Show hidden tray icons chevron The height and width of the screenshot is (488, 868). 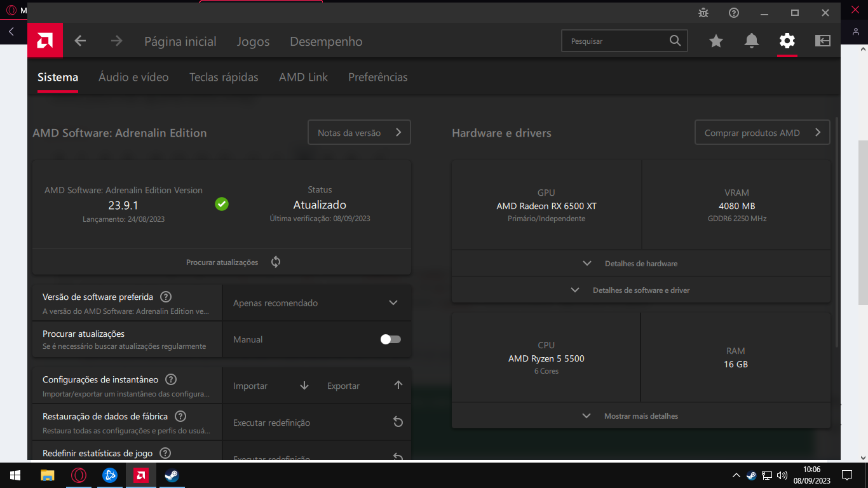(x=736, y=475)
